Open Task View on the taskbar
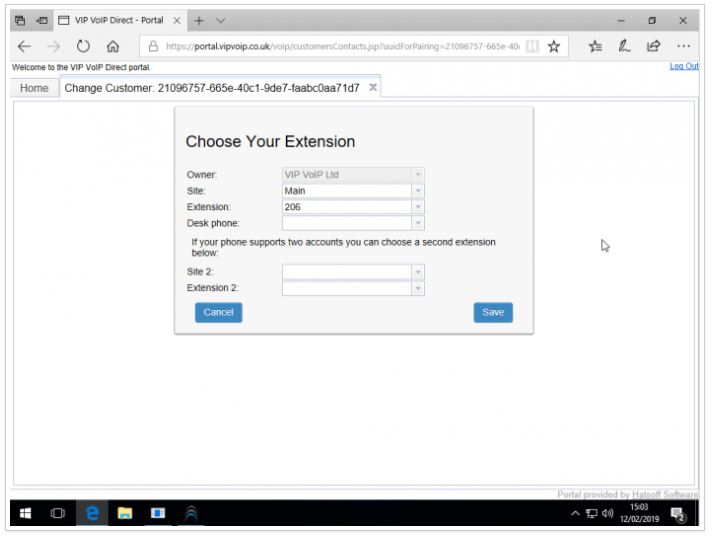The width and height of the screenshot is (712, 537). (58, 513)
